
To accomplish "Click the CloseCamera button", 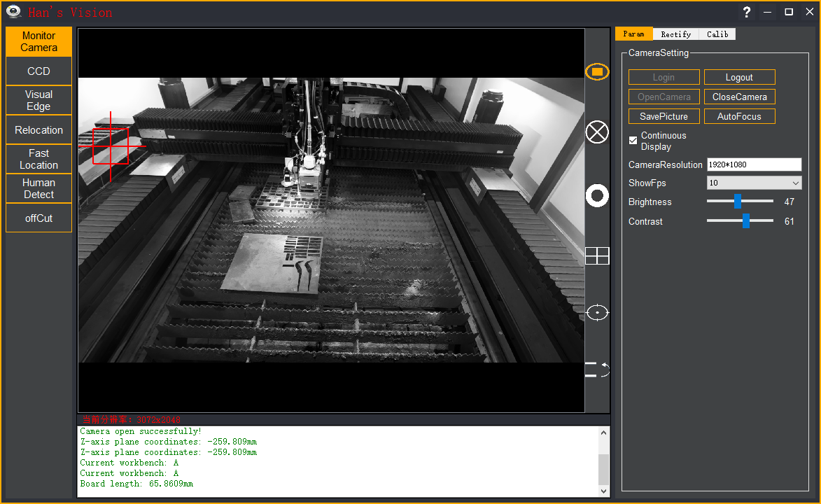I will coord(739,97).
